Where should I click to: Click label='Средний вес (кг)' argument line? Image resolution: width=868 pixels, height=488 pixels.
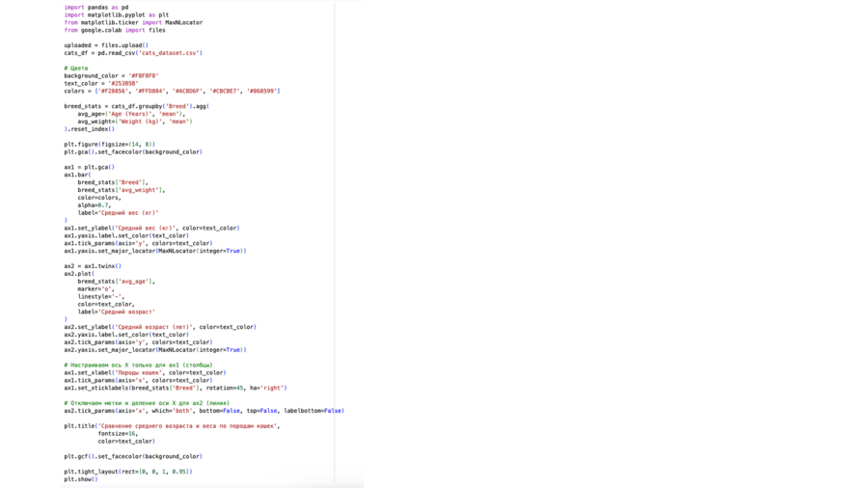click(x=118, y=213)
